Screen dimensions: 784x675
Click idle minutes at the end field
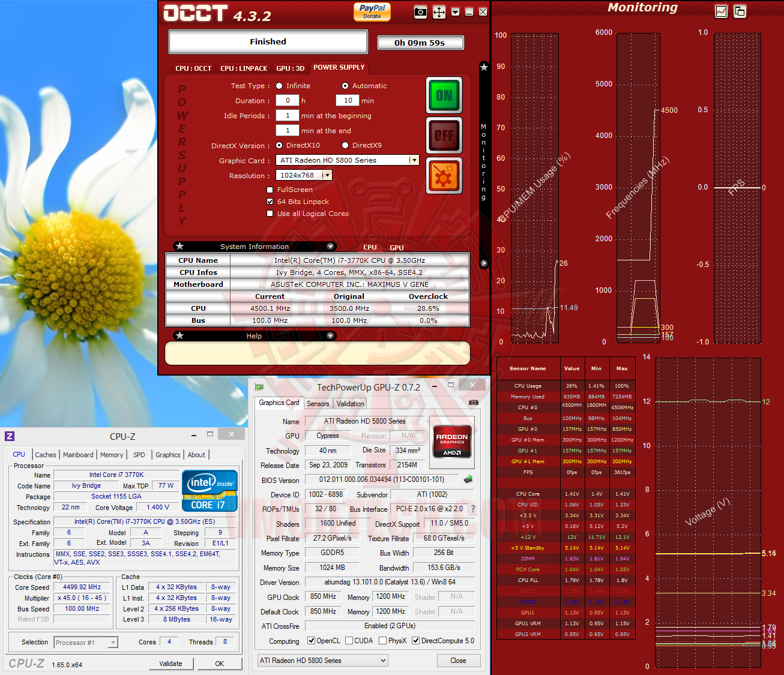(288, 130)
